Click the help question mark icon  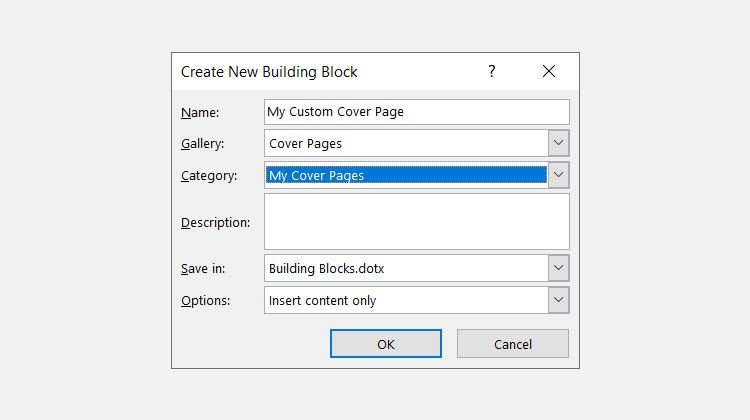pyautogui.click(x=492, y=71)
